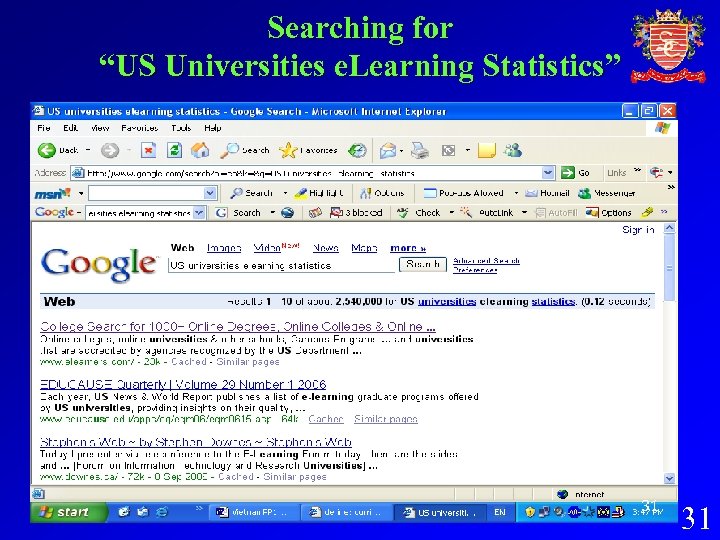Click the MSN Highlight pen button

pos(319,193)
